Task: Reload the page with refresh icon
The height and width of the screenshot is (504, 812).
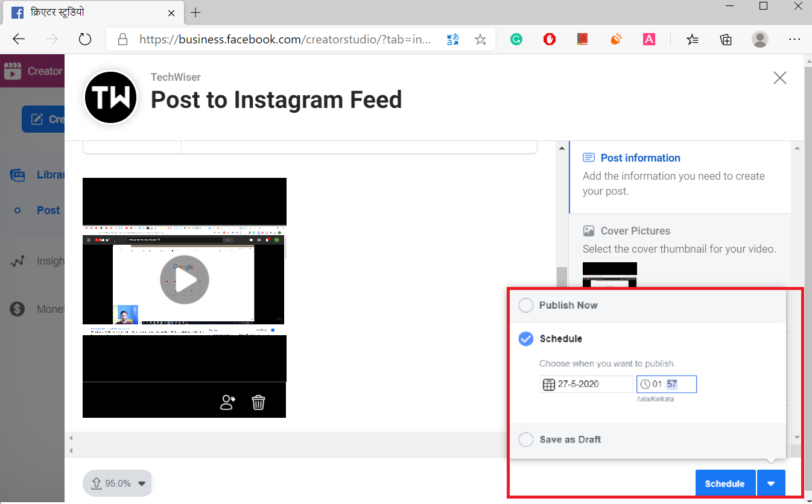Action: (85, 39)
